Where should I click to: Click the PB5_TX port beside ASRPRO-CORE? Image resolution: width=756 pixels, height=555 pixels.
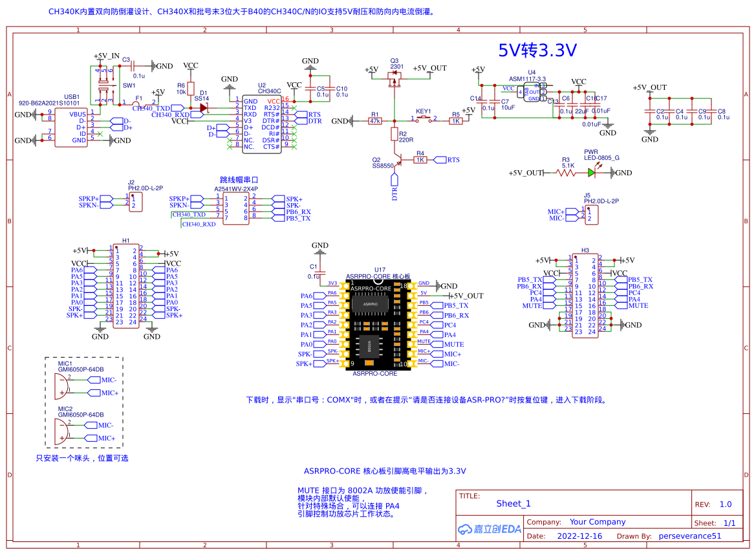pyautogui.click(x=450, y=306)
